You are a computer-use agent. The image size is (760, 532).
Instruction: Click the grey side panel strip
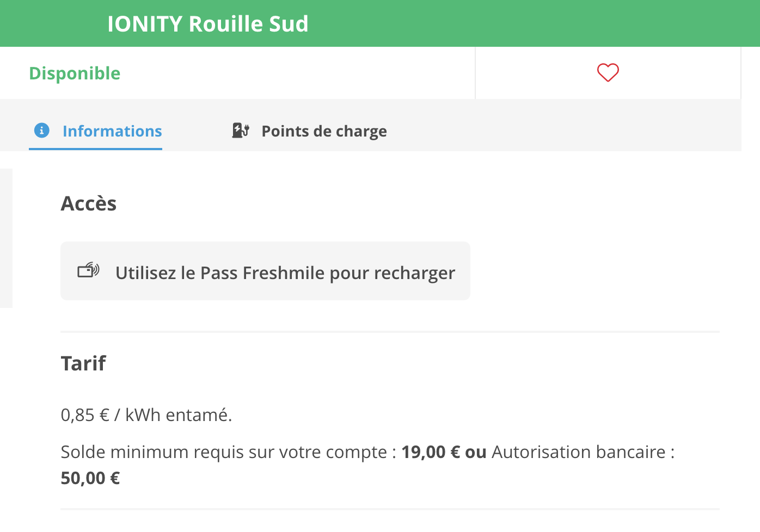[6, 238]
